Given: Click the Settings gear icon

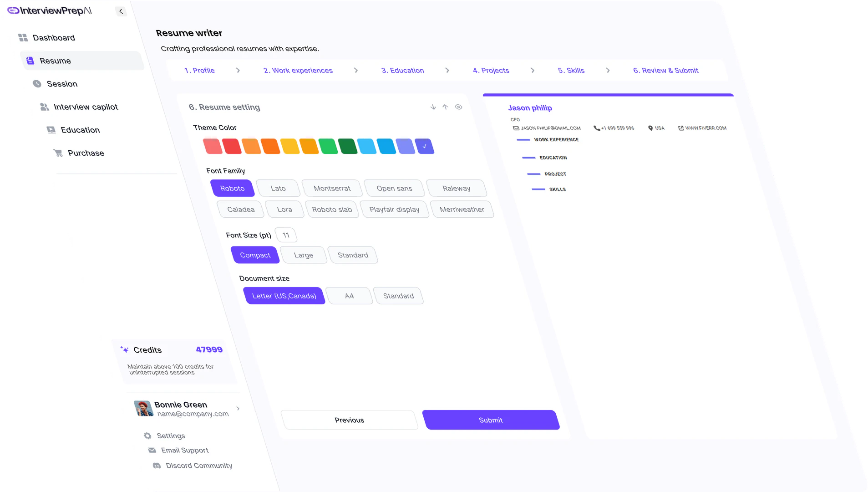Looking at the screenshot, I should coord(147,436).
